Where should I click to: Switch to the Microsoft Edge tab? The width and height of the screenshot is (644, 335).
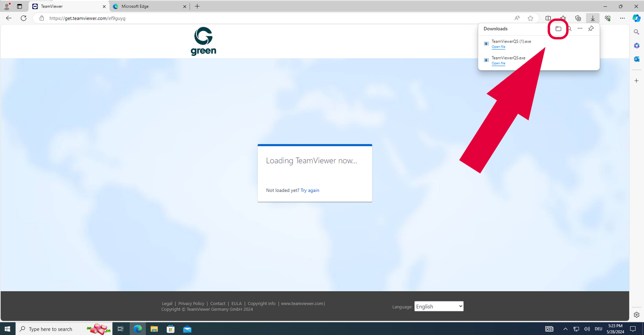(x=150, y=6)
